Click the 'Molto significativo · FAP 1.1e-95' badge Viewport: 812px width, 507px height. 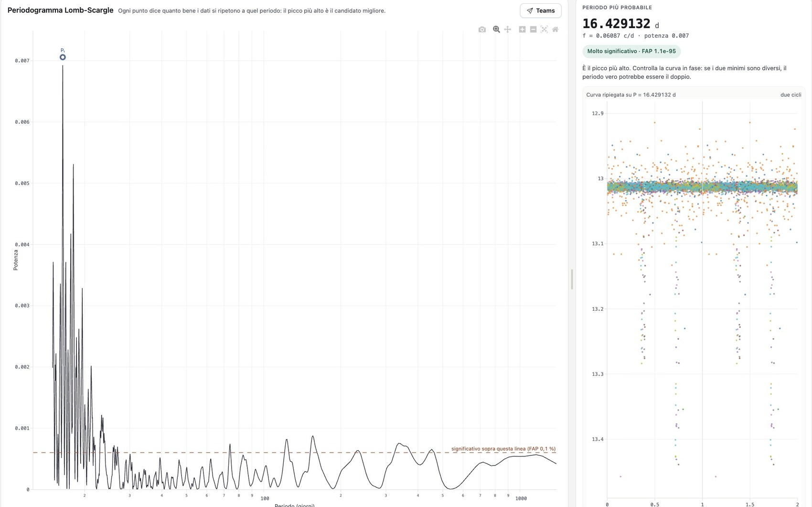(631, 51)
